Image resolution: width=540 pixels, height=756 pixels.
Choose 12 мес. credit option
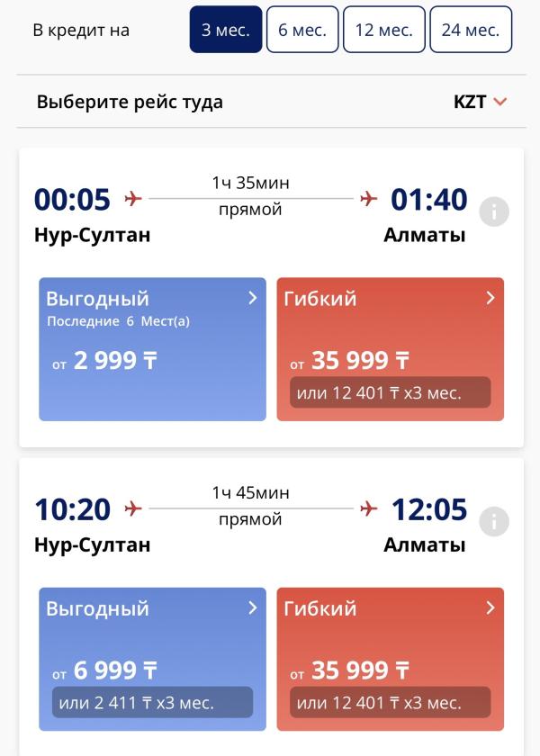pyautogui.click(x=384, y=30)
